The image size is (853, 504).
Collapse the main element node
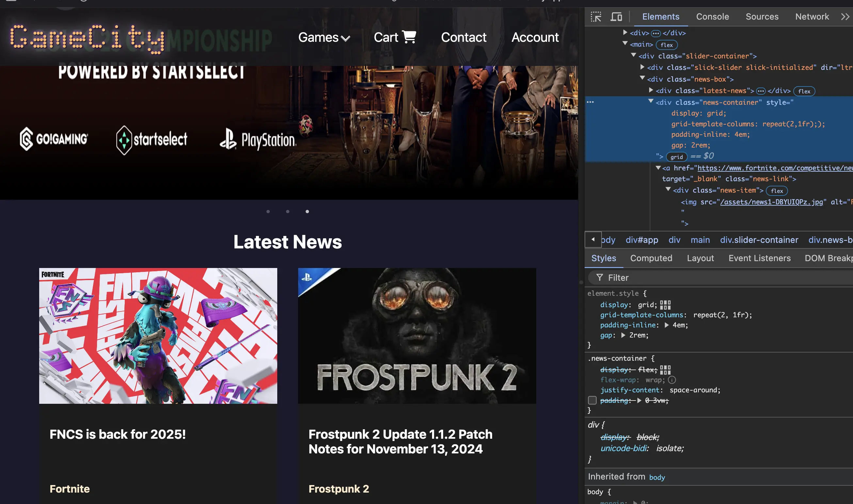tap(625, 43)
